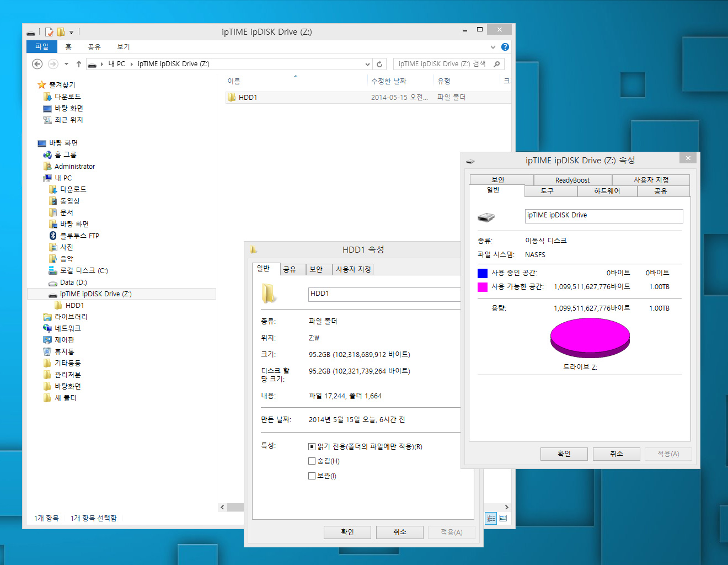Open recent locations dropdown next to forward arrow
The height and width of the screenshot is (565, 728).
(x=66, y=64)
